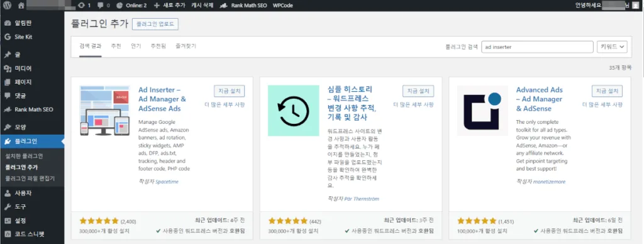
Task: Click the Simple History clock thumbnail
Action: pos(293,111)
